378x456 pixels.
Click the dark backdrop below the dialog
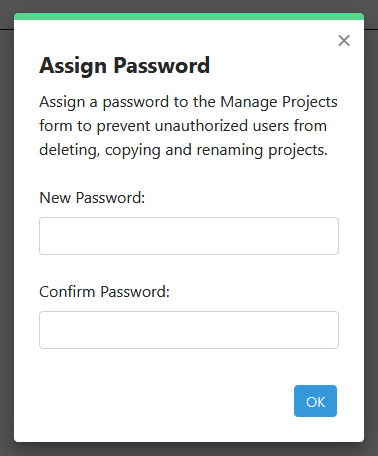[x=189, y=449]
